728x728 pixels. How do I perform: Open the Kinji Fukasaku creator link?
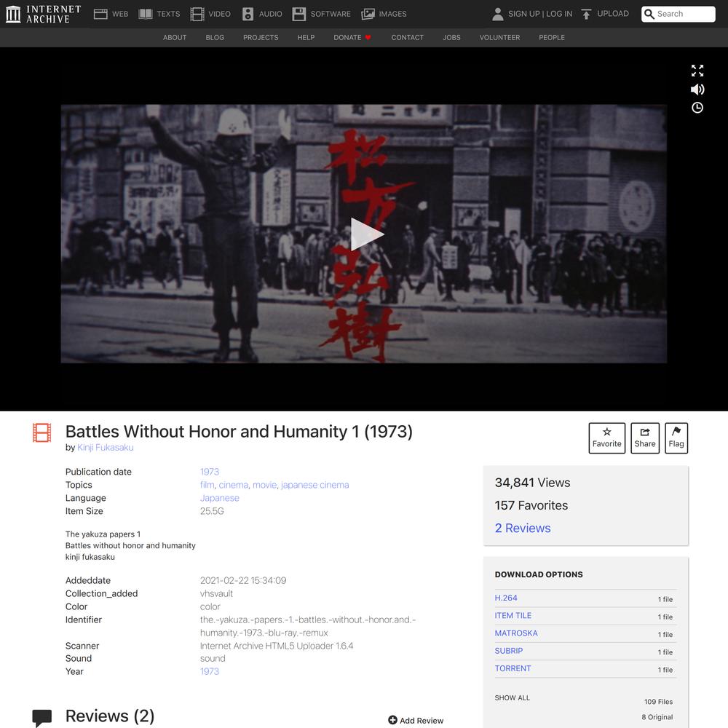click(x=106, y=448)
